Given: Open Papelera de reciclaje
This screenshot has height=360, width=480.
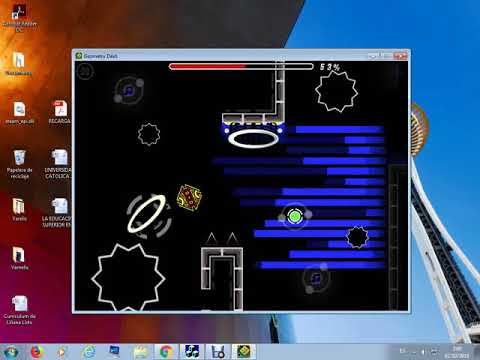Looking at the screenshot, I should pos(19,164).
